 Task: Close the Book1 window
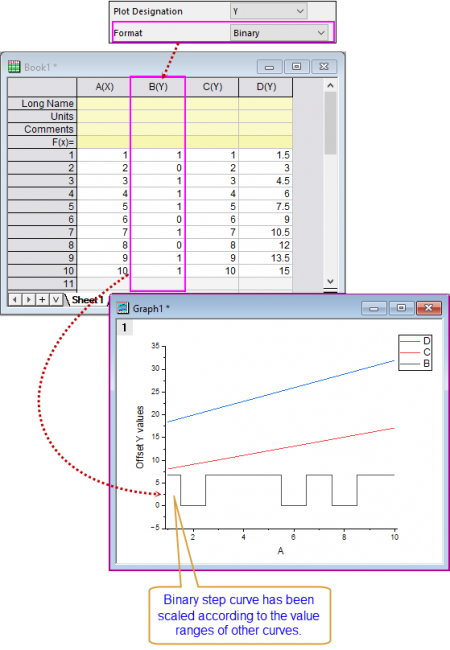click(324, 67)
